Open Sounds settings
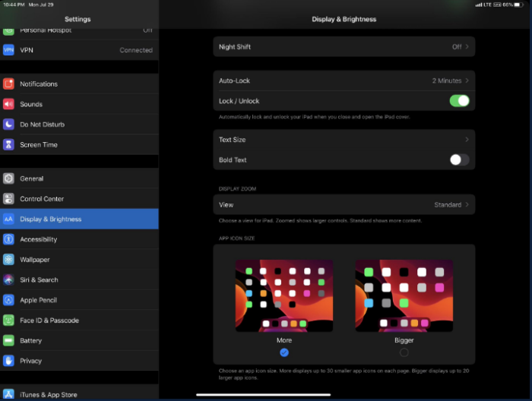 coord(79,104)
